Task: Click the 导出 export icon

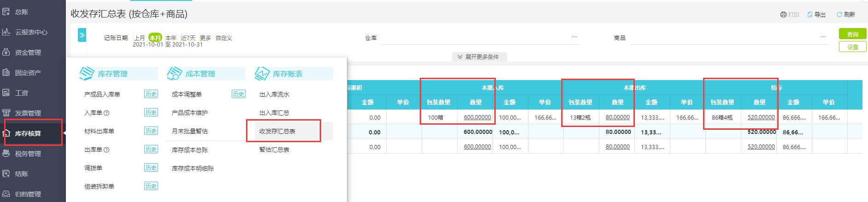Action: (x=810, y=15)
